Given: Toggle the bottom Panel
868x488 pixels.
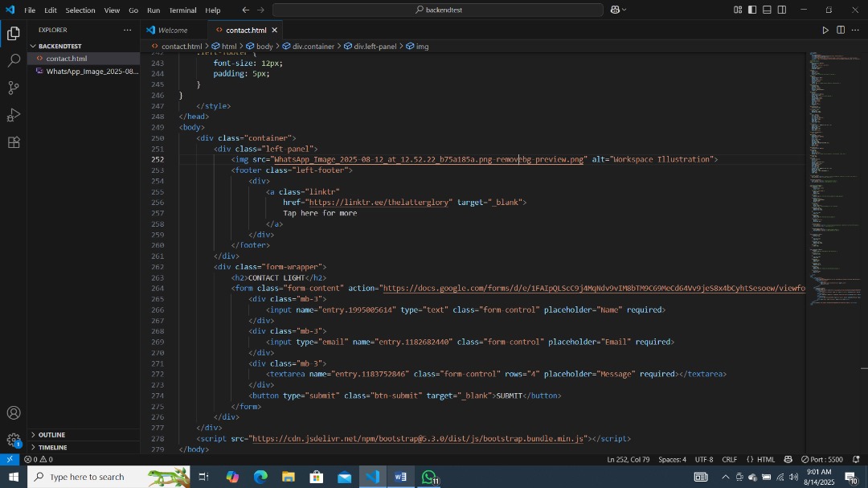Looking at the screenshot, I should click(767, 10).
